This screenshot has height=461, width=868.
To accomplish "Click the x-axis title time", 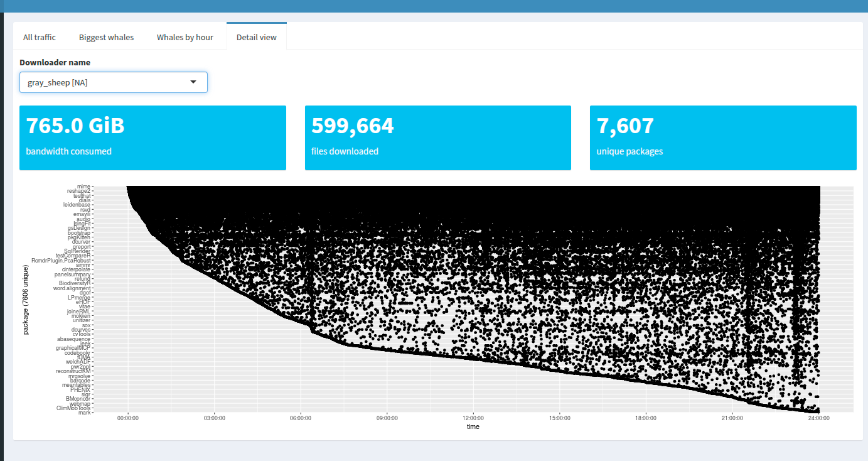I will coord(473,427).
